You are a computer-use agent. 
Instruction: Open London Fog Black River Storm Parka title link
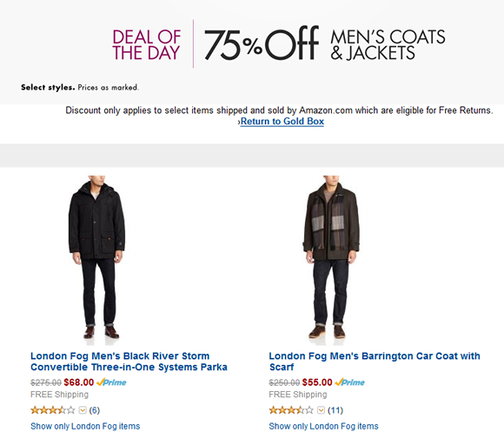click(129, 362)
